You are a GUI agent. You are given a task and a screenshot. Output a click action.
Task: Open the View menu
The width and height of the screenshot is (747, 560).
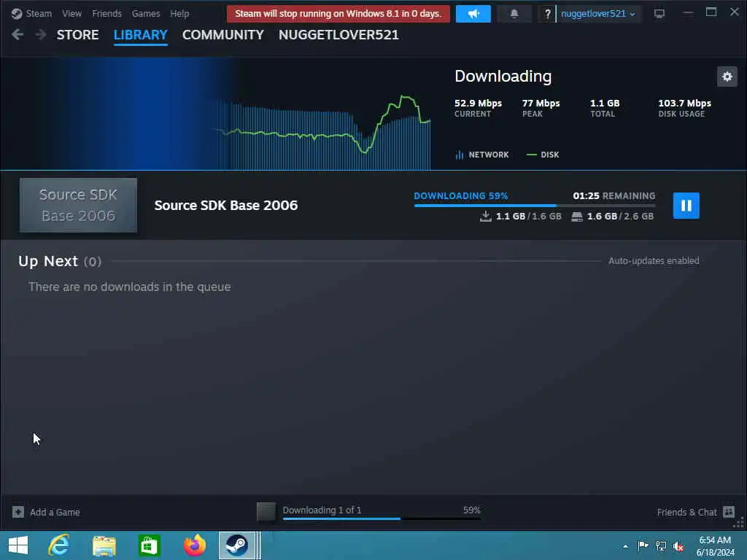[x=71, y=14]
